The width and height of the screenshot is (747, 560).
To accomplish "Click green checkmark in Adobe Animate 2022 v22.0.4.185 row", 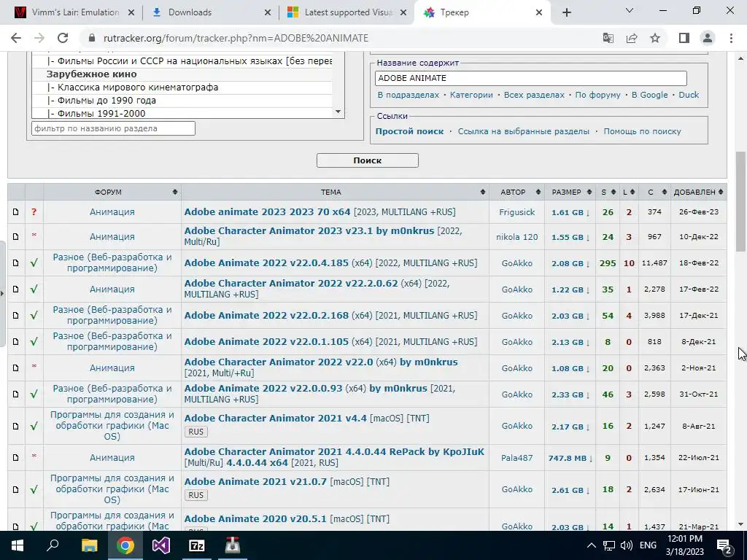I will pyautogui.click(x=34, y=262).
